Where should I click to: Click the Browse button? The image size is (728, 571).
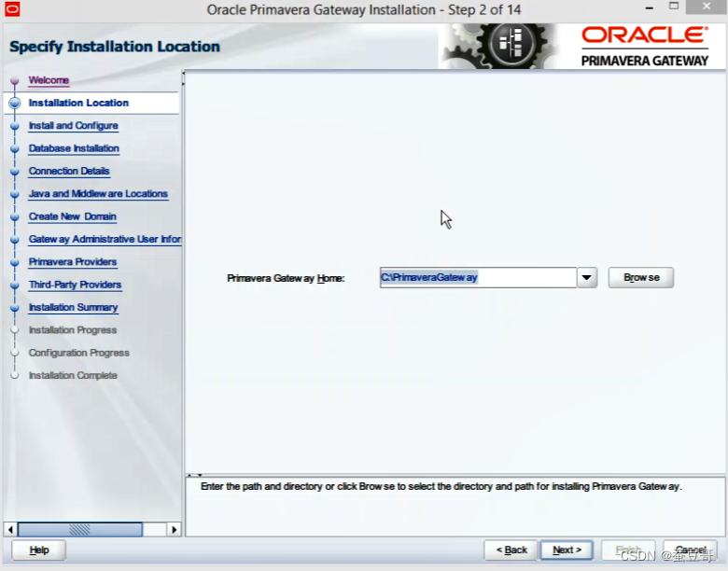click(640, 278)
